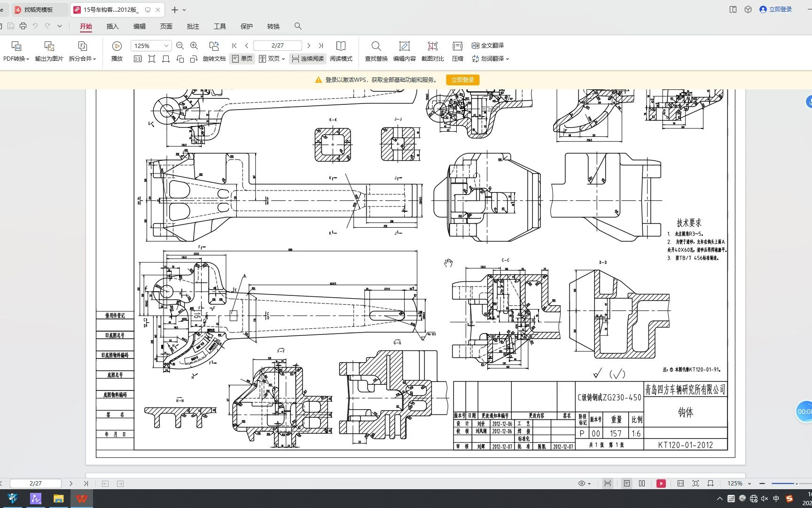
Task: Expand the 拆分合并 dropdown
Action: [94, 59]
